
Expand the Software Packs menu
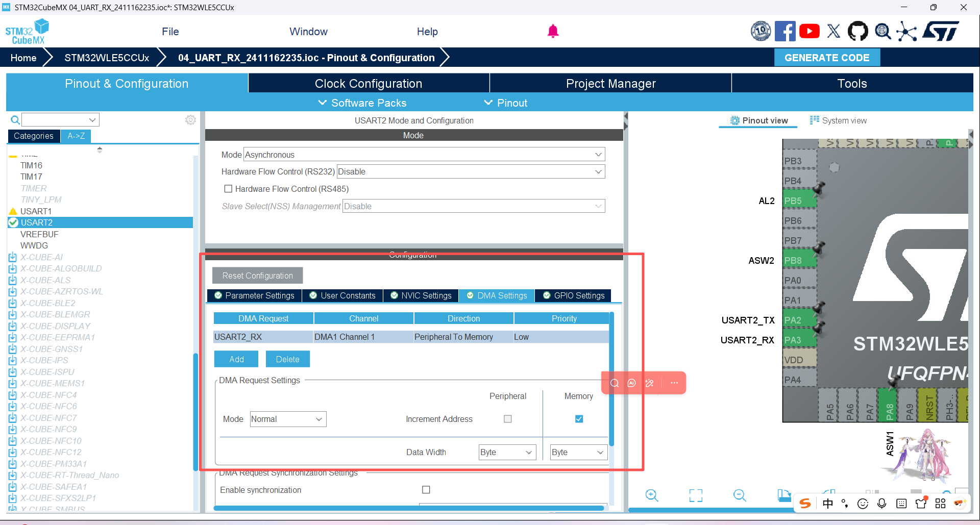(x=362, y=103)
